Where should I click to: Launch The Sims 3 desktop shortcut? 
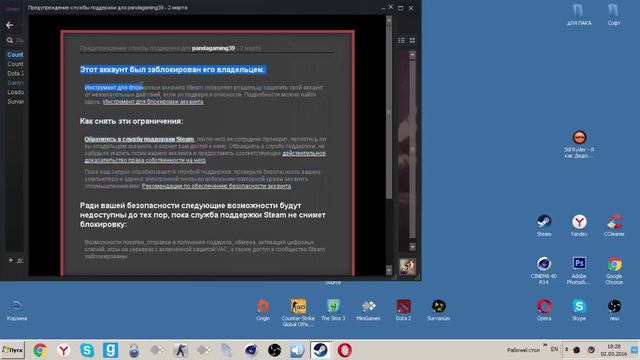point(333,310)
